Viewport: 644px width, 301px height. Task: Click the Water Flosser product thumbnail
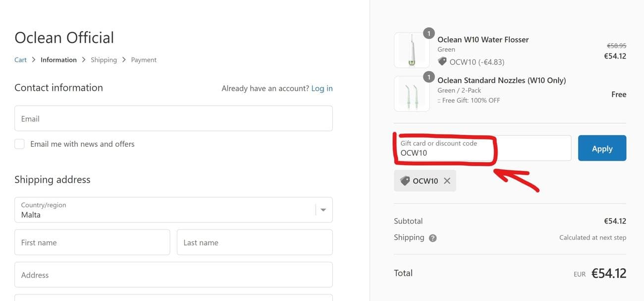[x=411, y=51]
